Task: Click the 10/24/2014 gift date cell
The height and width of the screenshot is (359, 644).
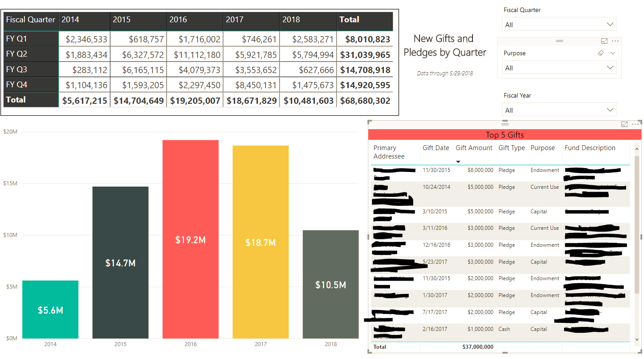Action: coord(436,187)
